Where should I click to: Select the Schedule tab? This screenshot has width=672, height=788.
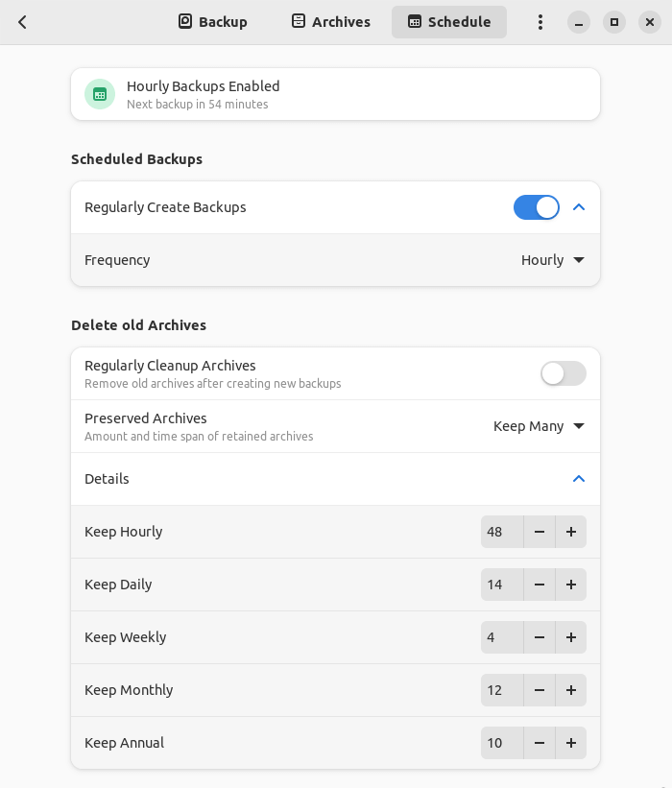tap(449, 22)
